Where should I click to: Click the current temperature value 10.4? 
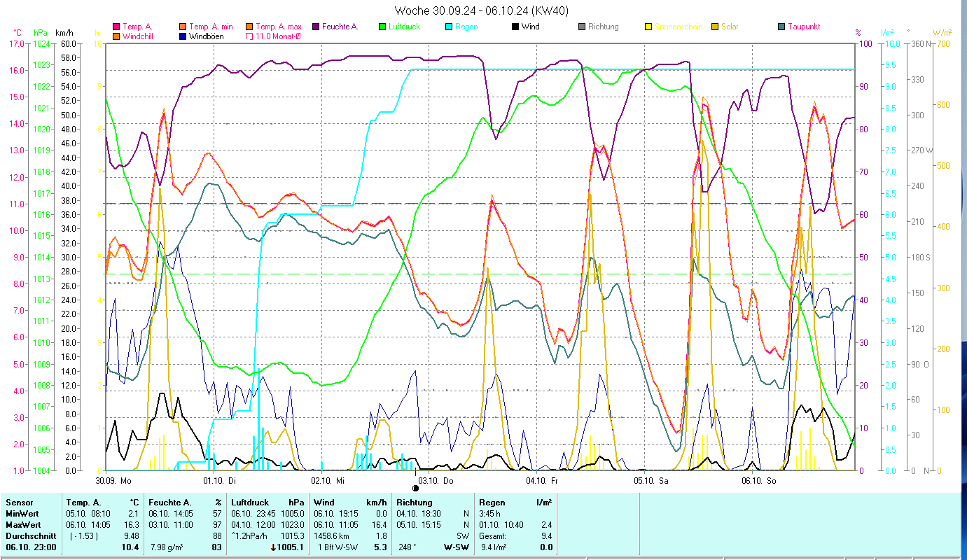click(x=130, y=547)
